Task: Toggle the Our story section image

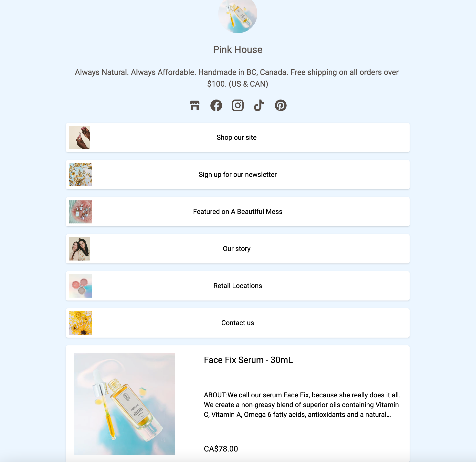Action: click(x=80, y=248)
